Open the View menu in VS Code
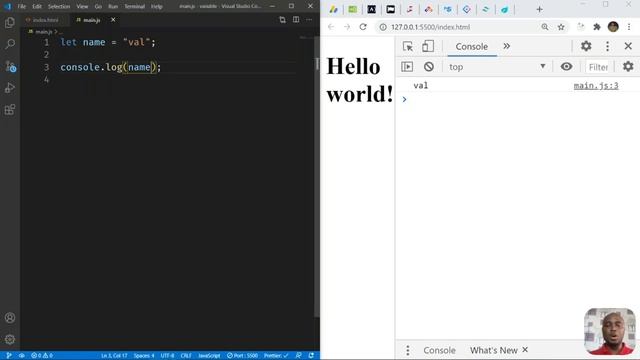Viewport: 640px width, 360px height. pyautogui.click(x=82, y=7)
